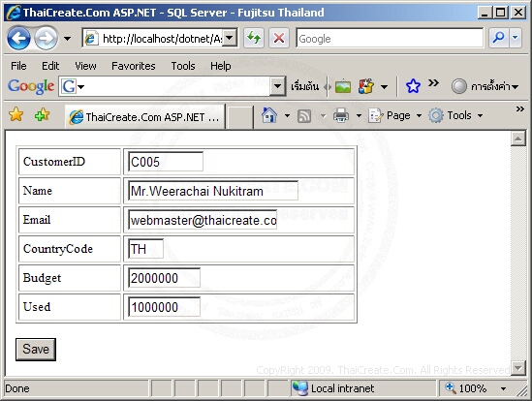Click the Used field containing 1000000
Image resolution: width=532 pixels, height=401 pixels.
[164, 307]
